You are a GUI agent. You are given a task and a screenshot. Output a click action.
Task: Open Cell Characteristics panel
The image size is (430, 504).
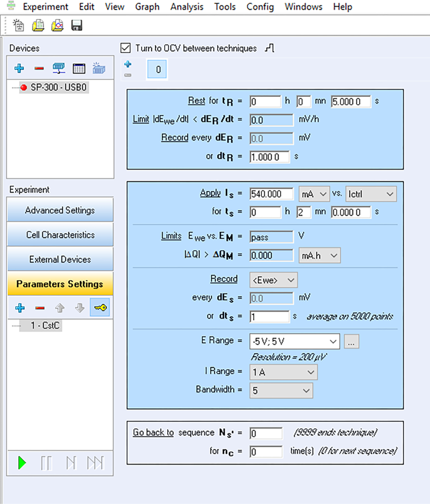[60, 235]
